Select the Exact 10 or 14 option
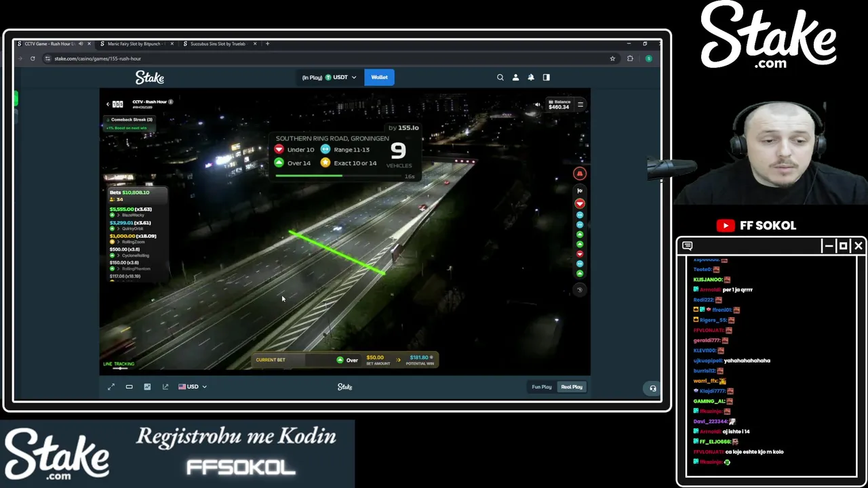868x488 pixels. click(349, 163)
